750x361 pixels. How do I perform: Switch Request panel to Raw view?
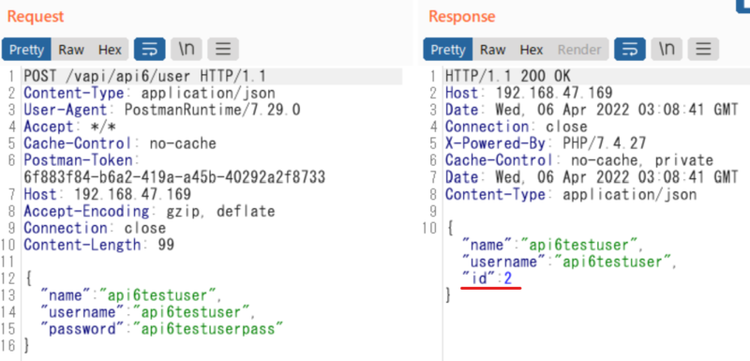click(x=71, y=50)
